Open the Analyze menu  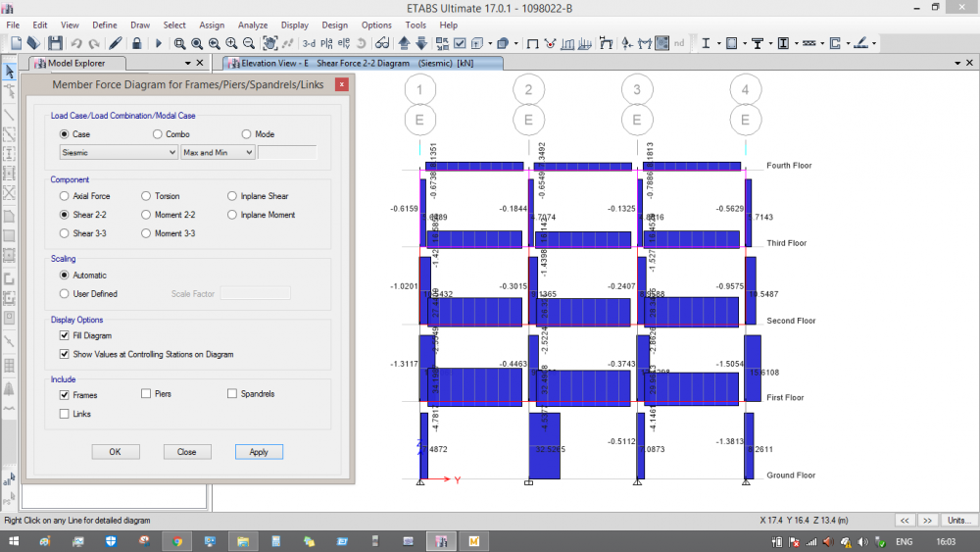(253, 25)
